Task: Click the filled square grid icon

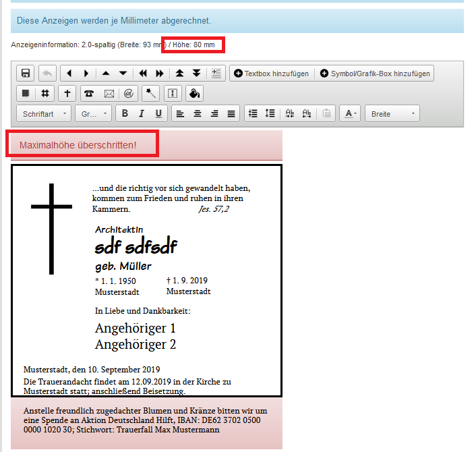Action: coord(26,93)
